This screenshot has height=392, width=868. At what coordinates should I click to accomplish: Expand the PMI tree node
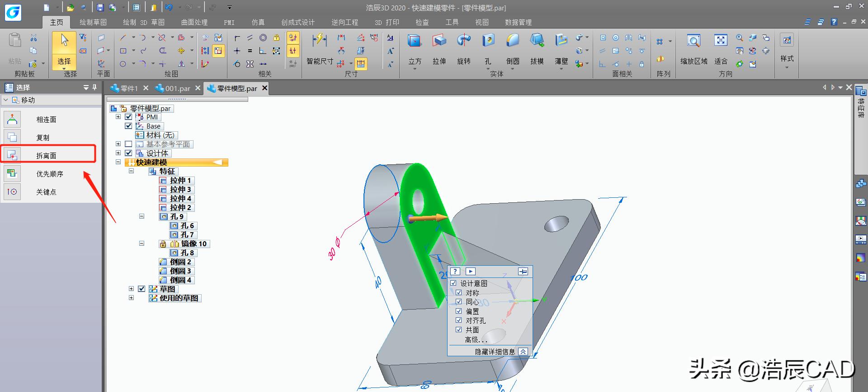[x=118, y=117]
